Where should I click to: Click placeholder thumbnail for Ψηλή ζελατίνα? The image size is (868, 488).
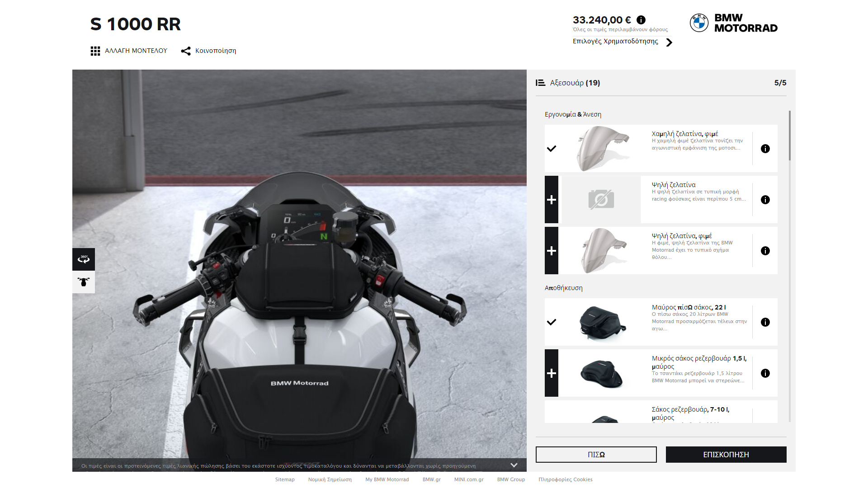pyautogui.click(x=601, y=200)
